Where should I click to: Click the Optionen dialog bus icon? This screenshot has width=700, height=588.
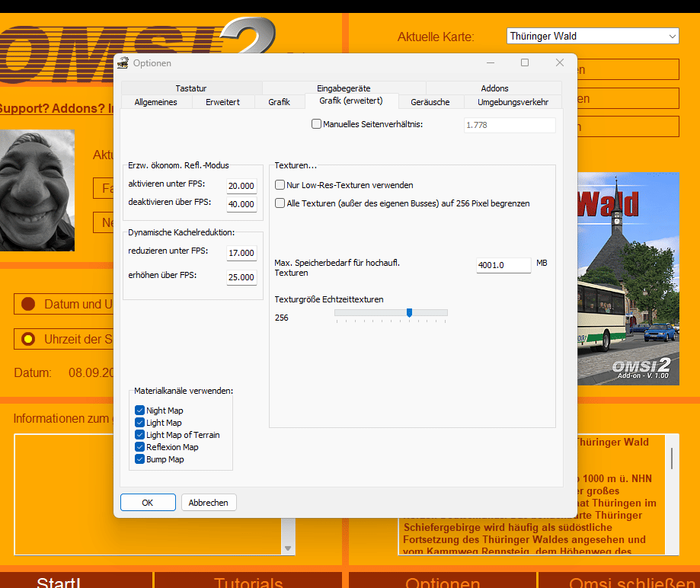[123, 63]
